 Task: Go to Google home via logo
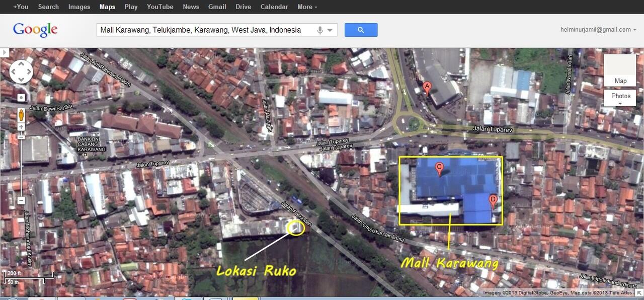tap(35, 30)
